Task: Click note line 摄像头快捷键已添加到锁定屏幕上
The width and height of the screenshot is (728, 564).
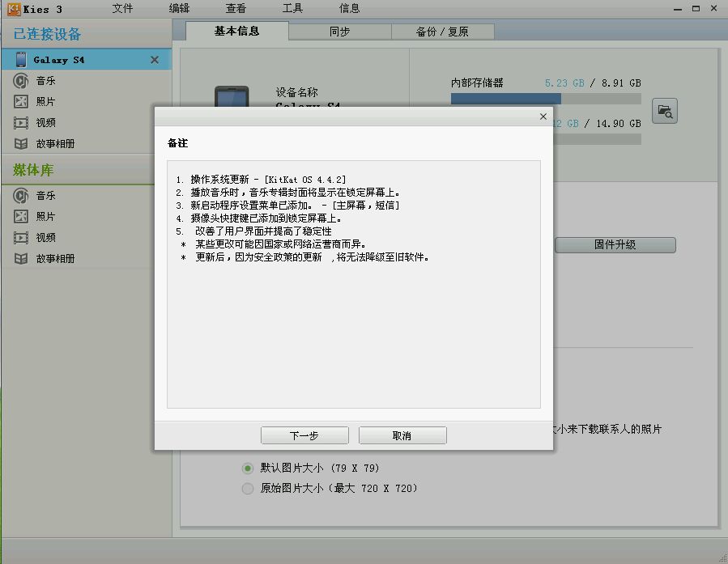Action: pyautogui.click(x=259, y=218)
